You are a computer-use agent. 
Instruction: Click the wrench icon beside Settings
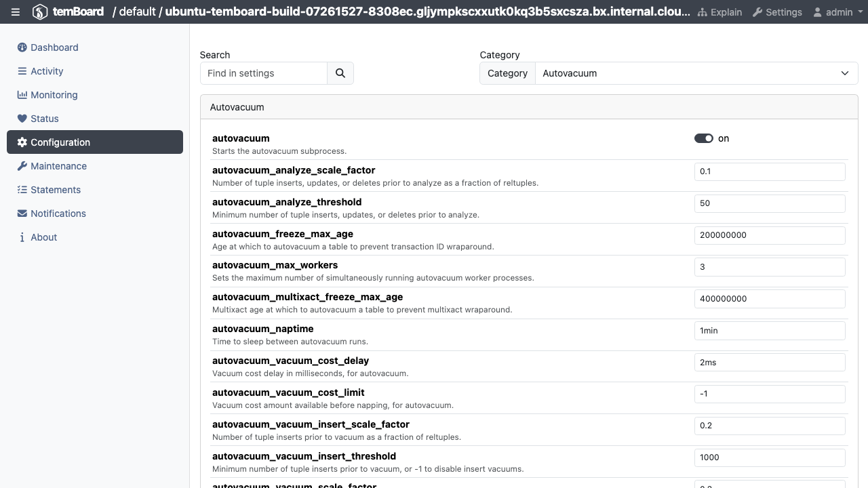tap(757, 12)
